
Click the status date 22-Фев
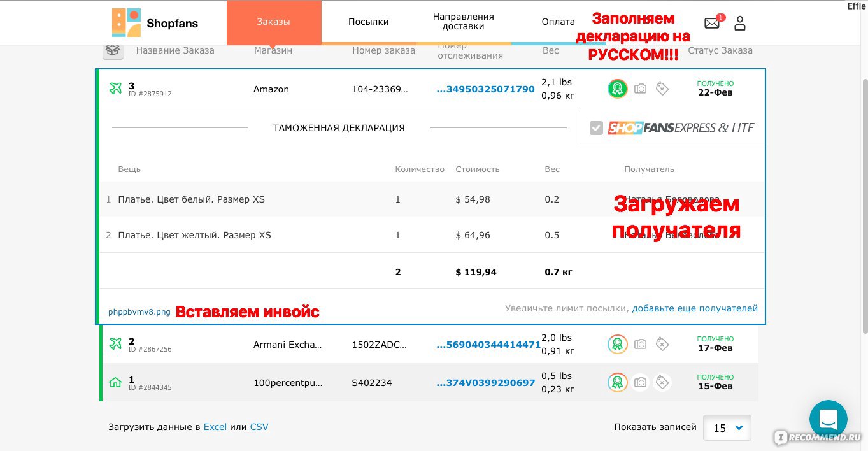tap(715, 92)
